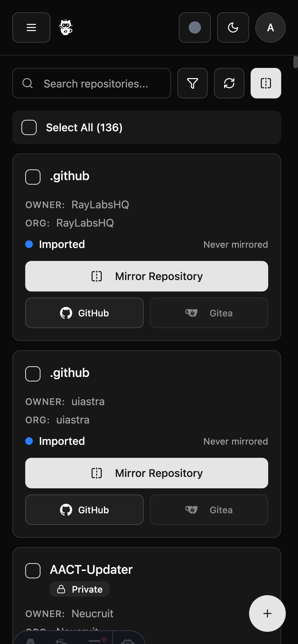This screenshot has width=298, height=644.
Task: Toggle dark mode with the moon icon
Action: (233, 27)
